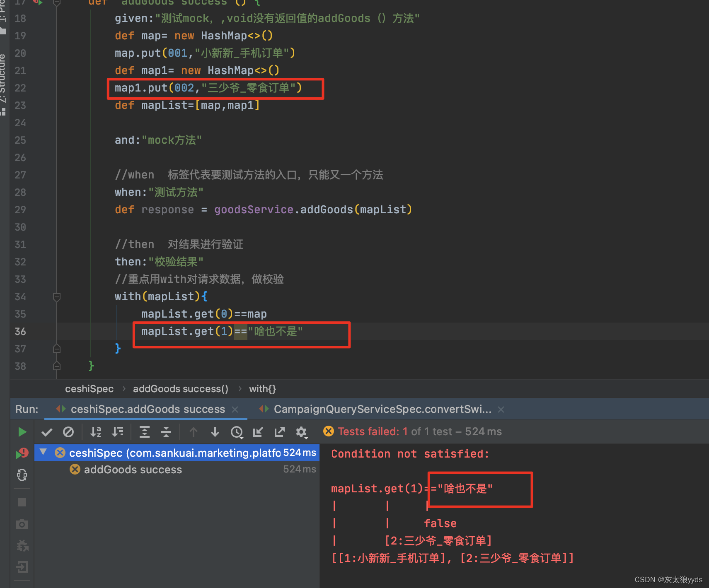709x588 pixels.
Task: Click the 'then:"校验结果"' code line
Action: [x=159, y=262]
